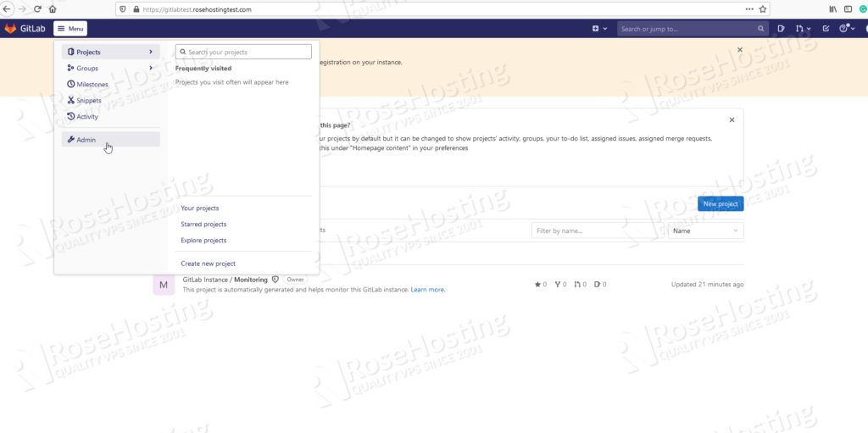Select Milestones in the menu
The width and height of the screenshot is (868, 433).
111,84
